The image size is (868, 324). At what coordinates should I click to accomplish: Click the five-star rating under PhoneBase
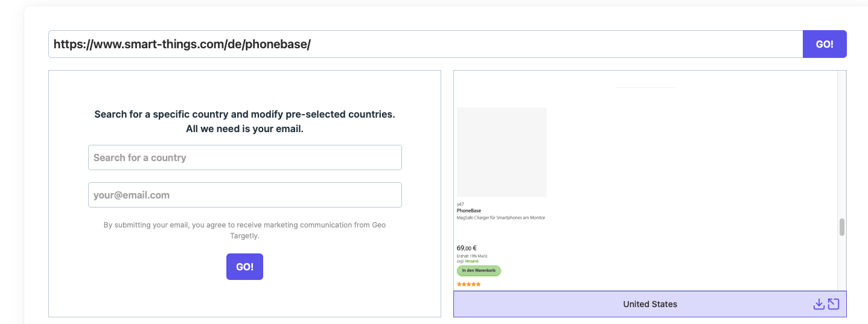469,284
